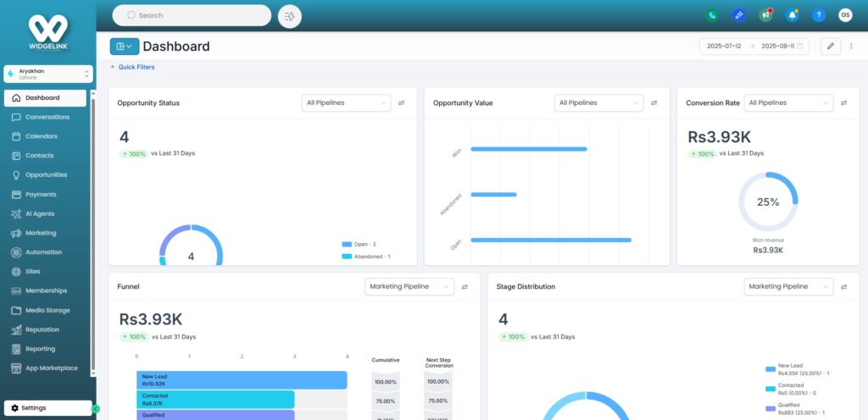This screenshot has width=868, height=420.
Task: Toggle Funnel widget filter settings icon
Action: coord(465,287)
